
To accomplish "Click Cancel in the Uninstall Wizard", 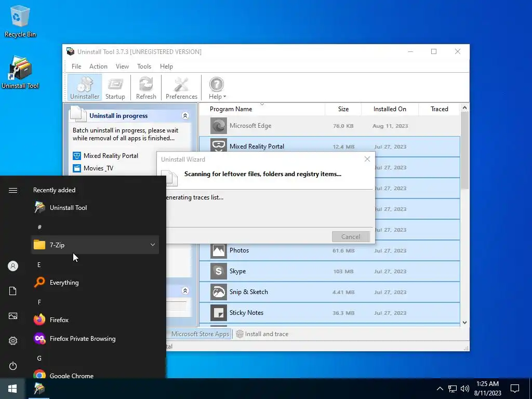I will click(x=351, y=236).
